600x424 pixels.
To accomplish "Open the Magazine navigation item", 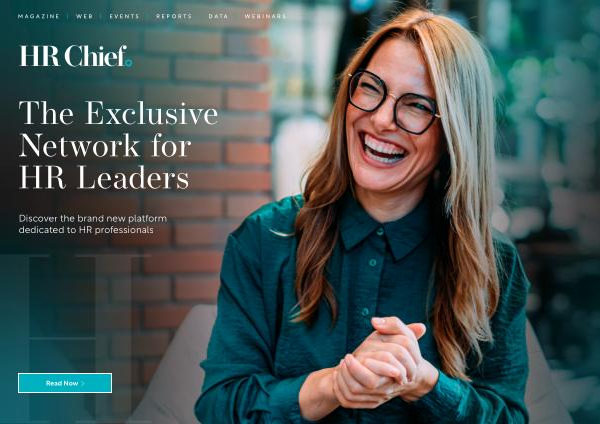I will tap(39, 16).
